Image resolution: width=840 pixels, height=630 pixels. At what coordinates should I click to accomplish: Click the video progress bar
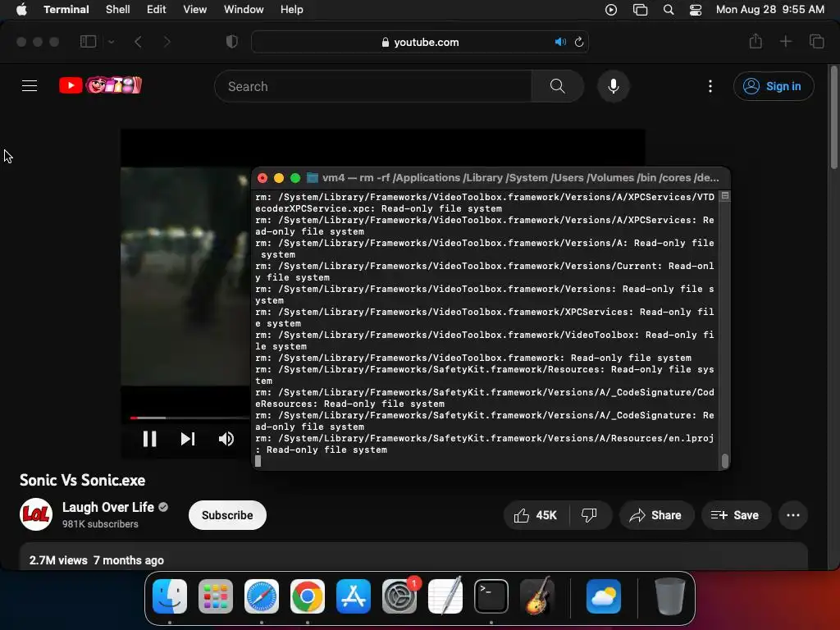tap(190, 418)
